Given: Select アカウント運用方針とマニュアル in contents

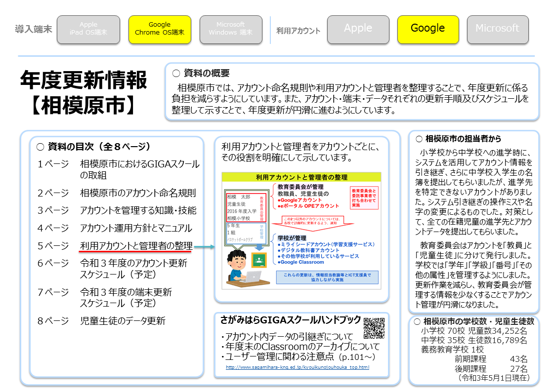Looking at the screenshot, I should point(136,228).
